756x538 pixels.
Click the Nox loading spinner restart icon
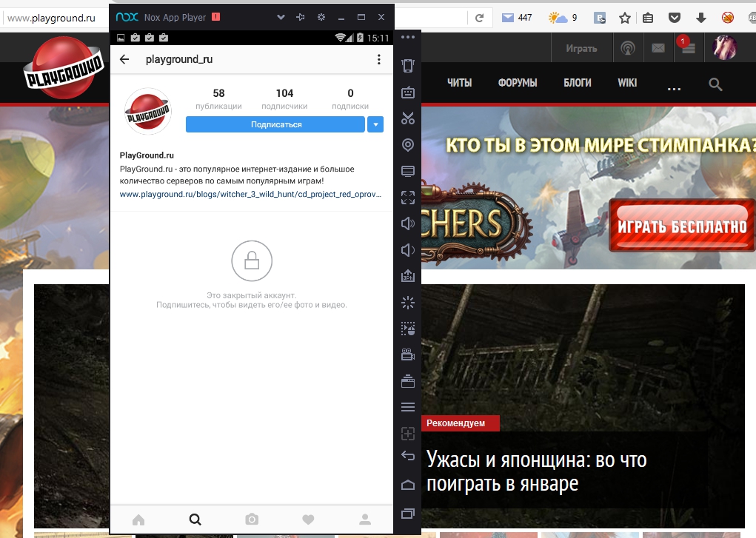click(x=408, y=302)
